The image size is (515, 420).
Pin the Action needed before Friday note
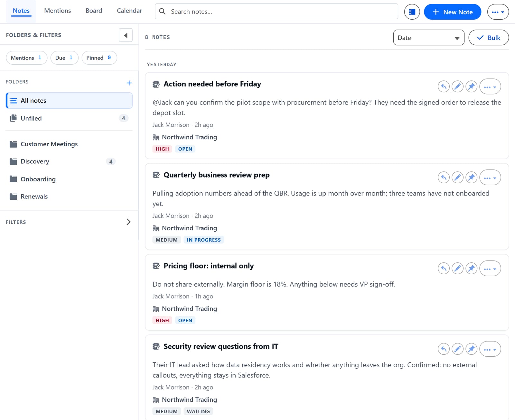tap(472, 87)
